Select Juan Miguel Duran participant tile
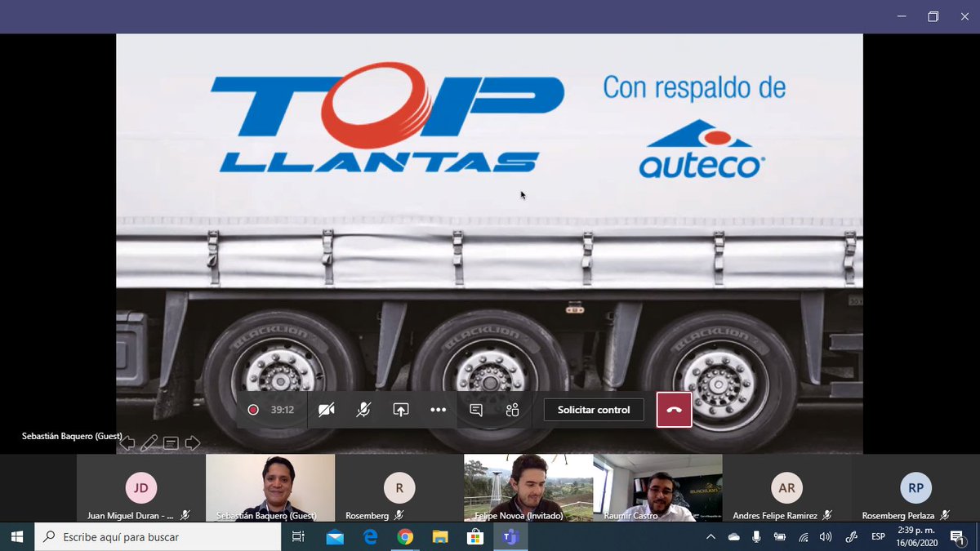This screenshot has width=980, height=551. click(x=141, y=488)
